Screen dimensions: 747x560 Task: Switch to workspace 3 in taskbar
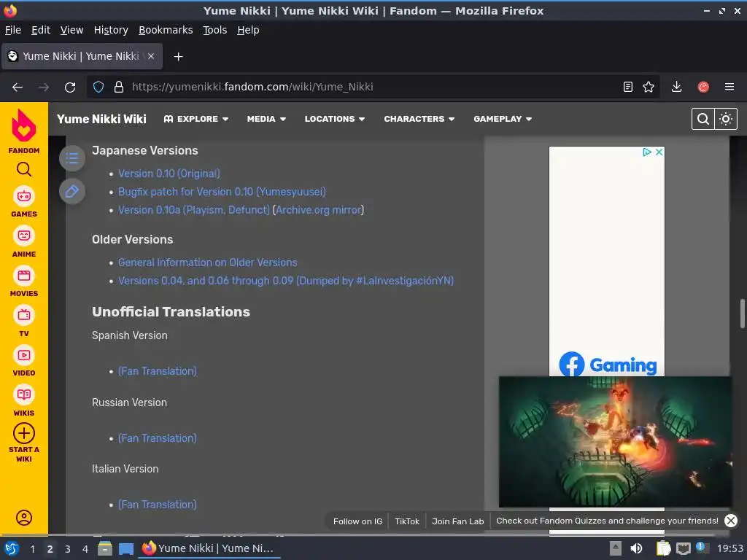point(68,548)
